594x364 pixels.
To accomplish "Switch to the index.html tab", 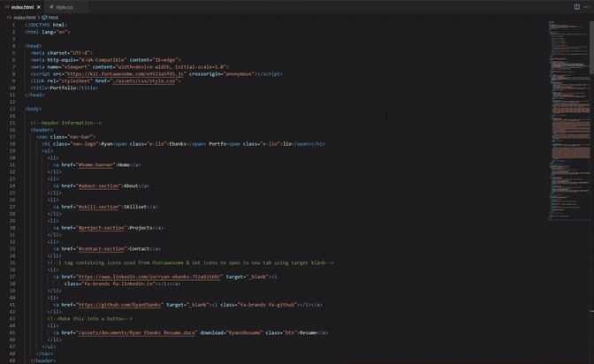I will coord(22,7).
